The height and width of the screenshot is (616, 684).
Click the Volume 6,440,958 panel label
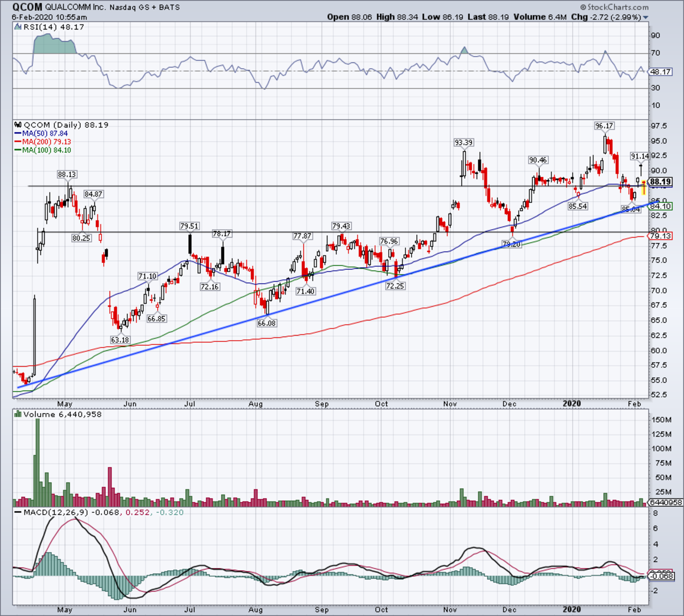pos(58,414)
